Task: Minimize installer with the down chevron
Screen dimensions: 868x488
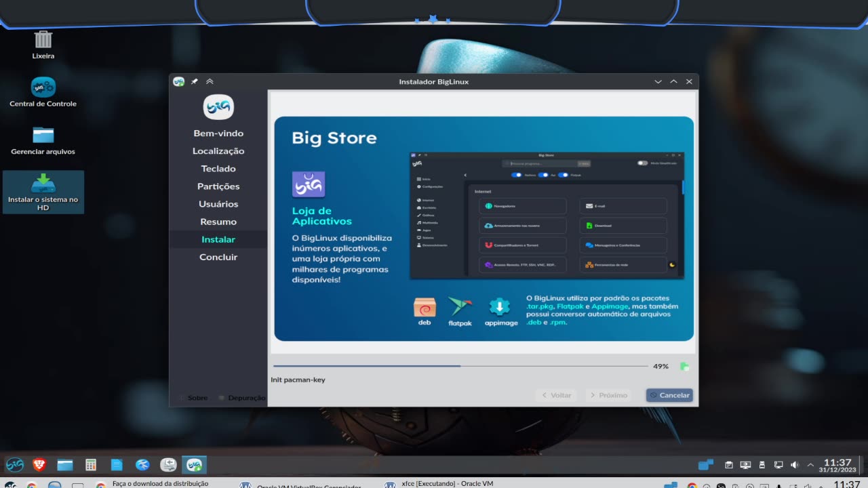Action: 658,81
